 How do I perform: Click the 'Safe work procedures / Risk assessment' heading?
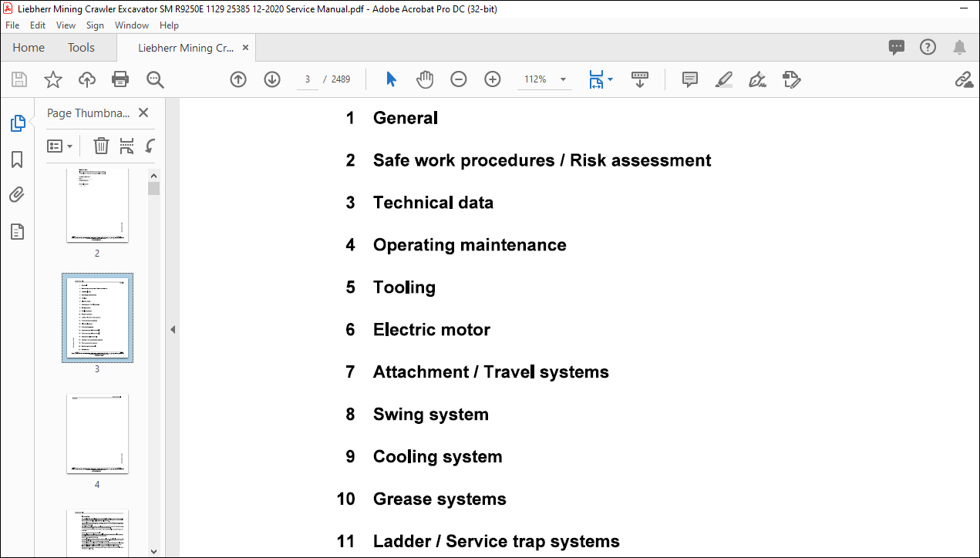click(x=542, y=160)
